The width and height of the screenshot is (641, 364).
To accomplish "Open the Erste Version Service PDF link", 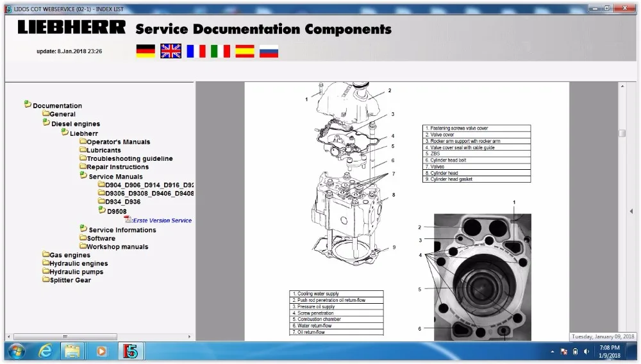I will pyautogui.click(x=162, y=220).
